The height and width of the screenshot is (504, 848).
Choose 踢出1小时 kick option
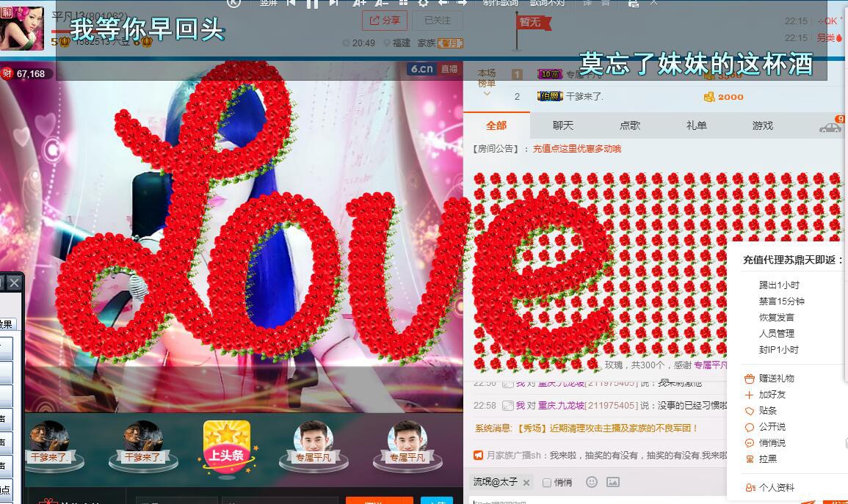click(x=779, y=285)
